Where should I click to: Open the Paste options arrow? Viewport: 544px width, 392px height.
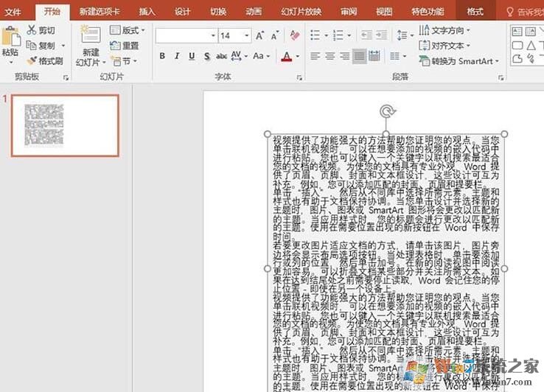(10, 62)
